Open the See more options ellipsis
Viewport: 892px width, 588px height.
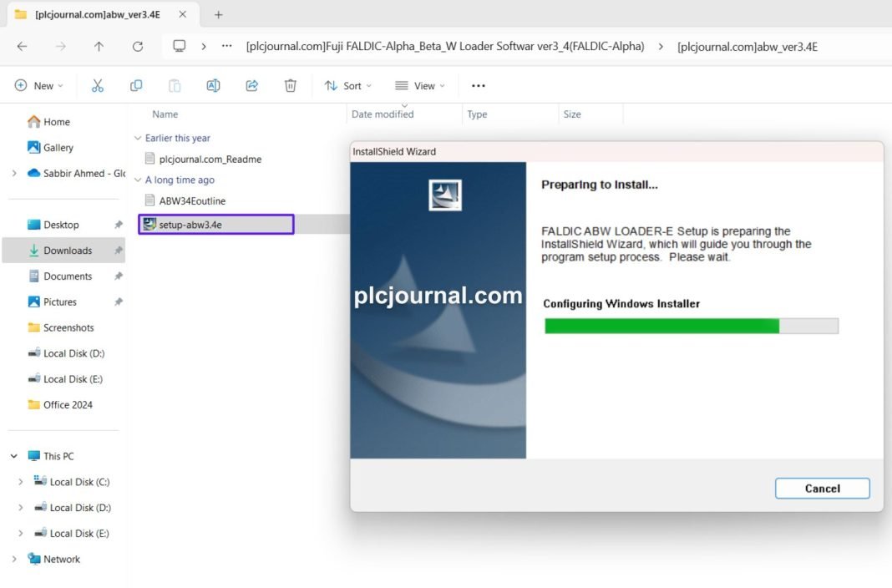click(x=478, y=85)
